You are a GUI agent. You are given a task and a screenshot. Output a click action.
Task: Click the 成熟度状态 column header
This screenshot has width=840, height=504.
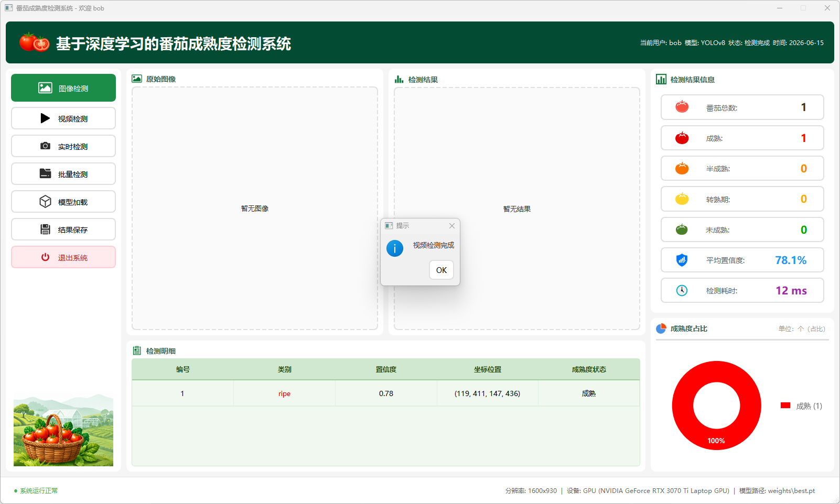(589, 369)
